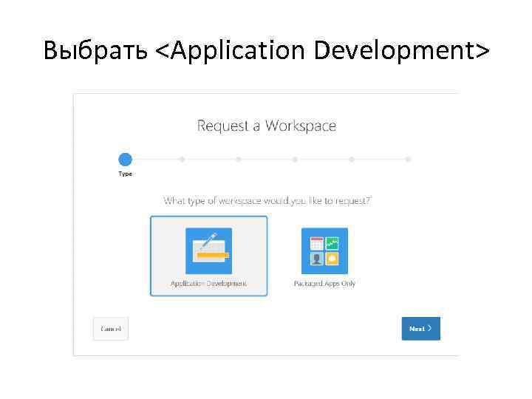
Task: Click the 'Application Development' label text
Action: 208,284
